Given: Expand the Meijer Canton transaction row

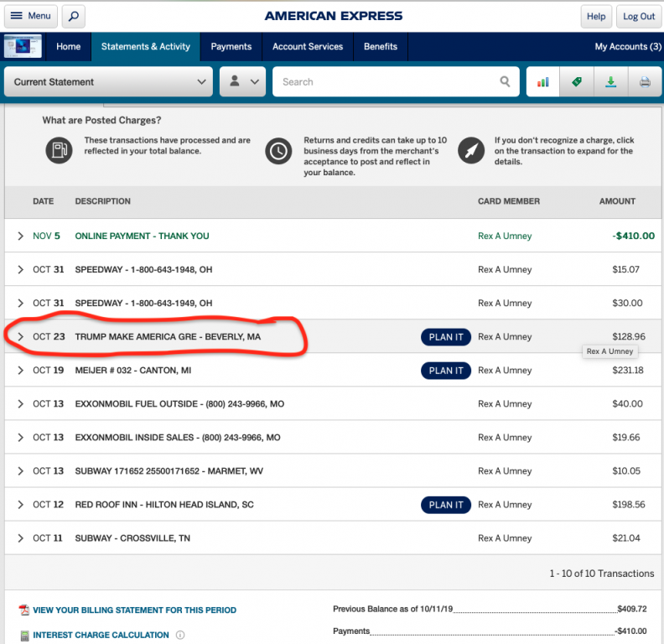Looking at the screenshot, I should pos(21,371).
